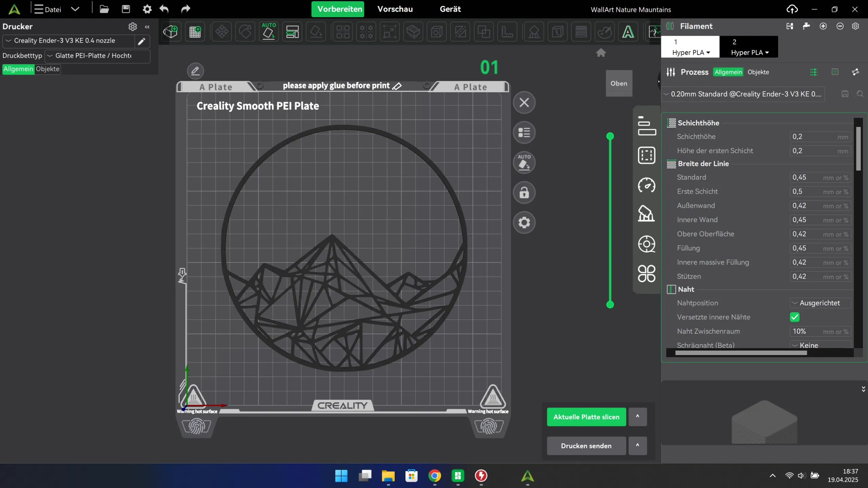Screen dimensions: 868x488
Task: Toggle the green advanced settings icon in Prozess
Action: [x=813, y=72]
